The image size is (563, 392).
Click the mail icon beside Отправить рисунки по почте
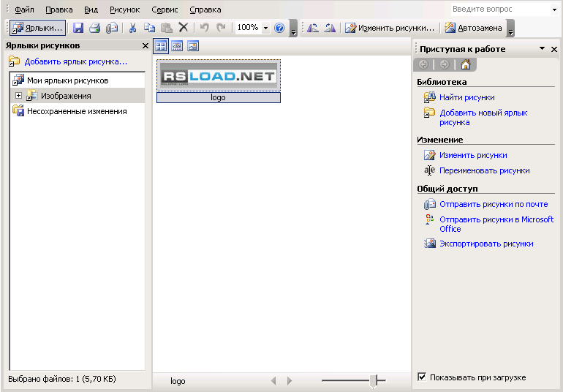click(x=429, y=205)
